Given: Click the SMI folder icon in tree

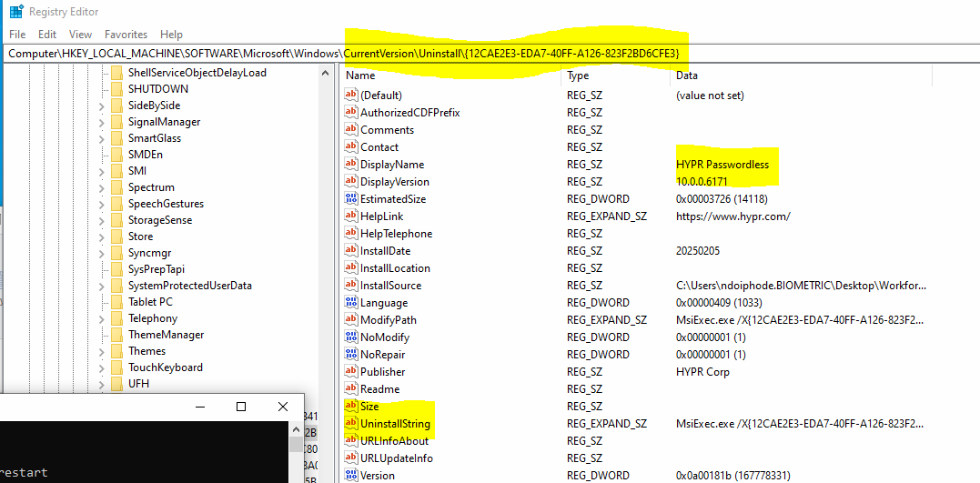Looking at the screenshot, I should click(116, 171).
